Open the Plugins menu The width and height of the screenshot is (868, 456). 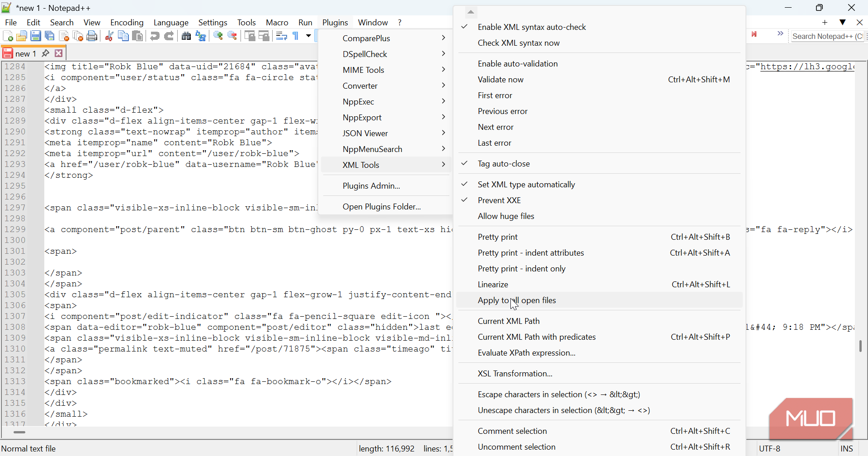[335, 23]
